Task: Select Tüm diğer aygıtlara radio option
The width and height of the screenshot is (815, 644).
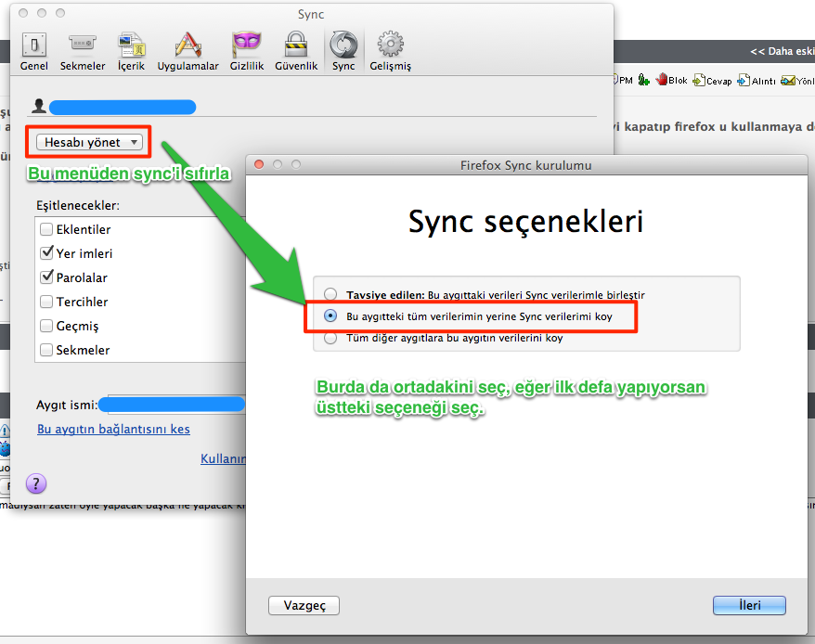Action: pyautogui.click(x=330, y=338)
